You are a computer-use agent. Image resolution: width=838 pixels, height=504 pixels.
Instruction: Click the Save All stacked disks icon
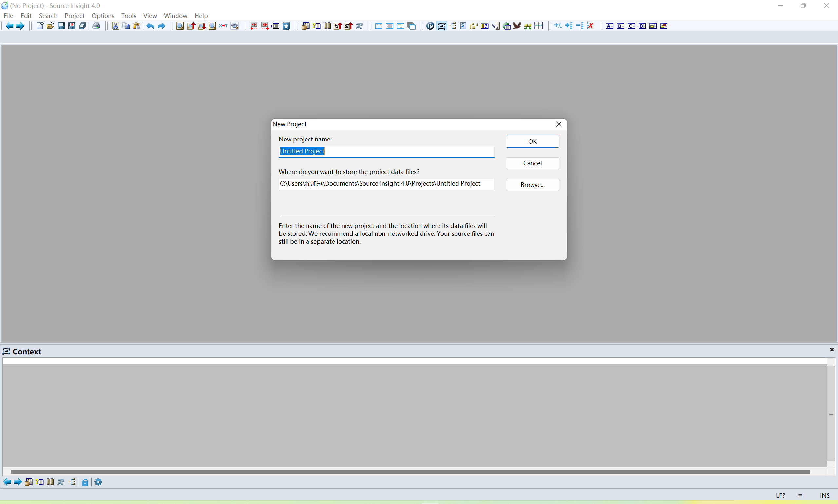(83, 26)
